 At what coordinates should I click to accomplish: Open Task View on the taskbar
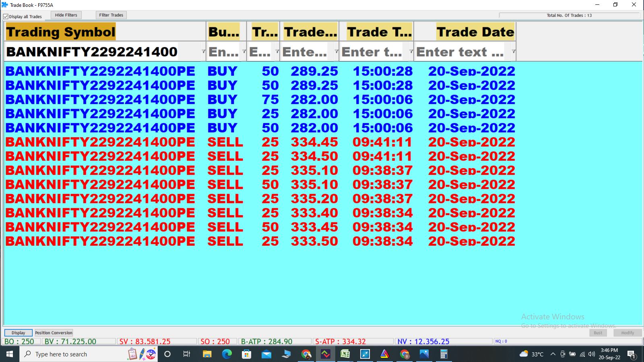coord(187,354)
